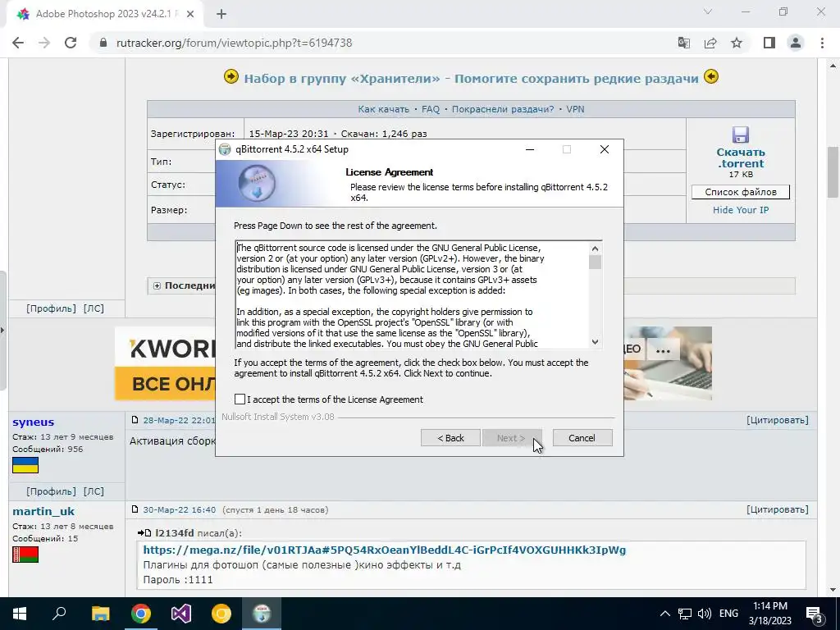Open 28-Мар-22 post date link
Viewport: 840px width, 630px height.
click(178, 421)
